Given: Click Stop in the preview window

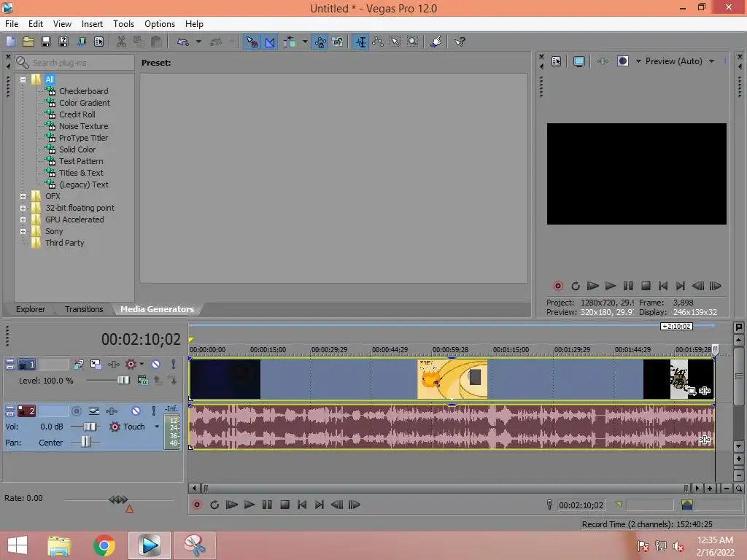Looking at the screenshot, I should point(646,286).
